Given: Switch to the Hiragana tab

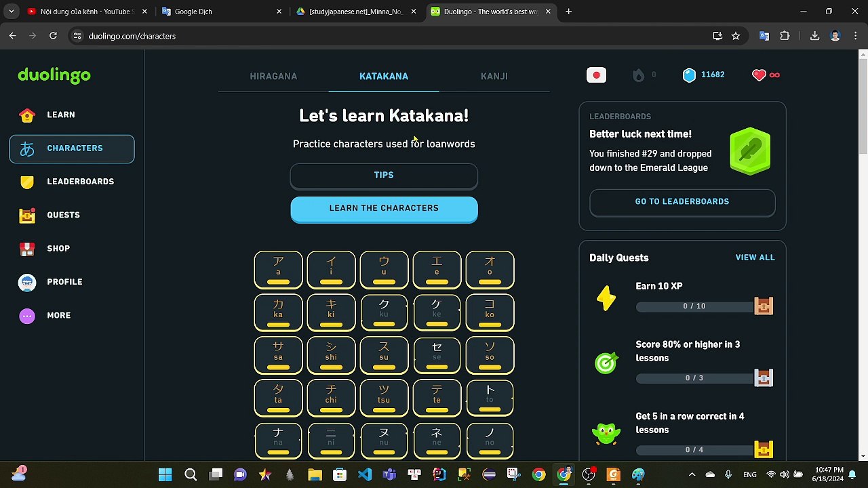Looking at the screenshot, I should [x=273, y=77].
